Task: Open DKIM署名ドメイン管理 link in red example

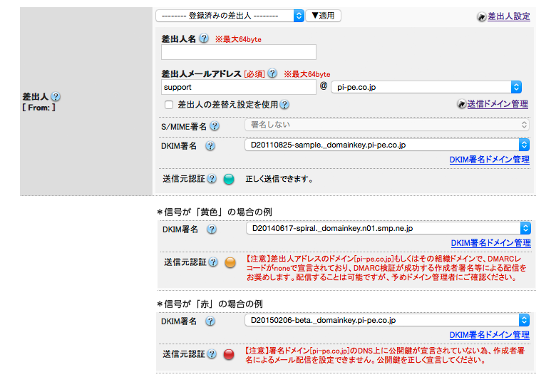Action: click(x=489, y=335)
